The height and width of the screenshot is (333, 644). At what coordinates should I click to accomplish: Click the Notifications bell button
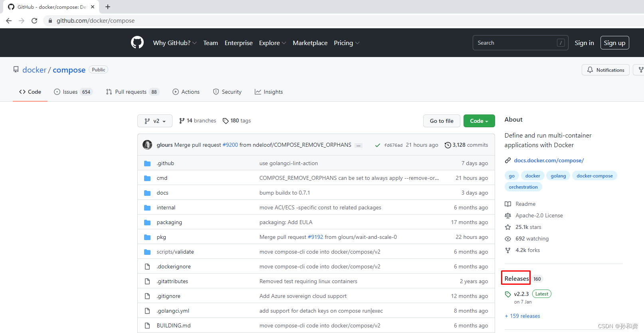click(x=606, y=70)
